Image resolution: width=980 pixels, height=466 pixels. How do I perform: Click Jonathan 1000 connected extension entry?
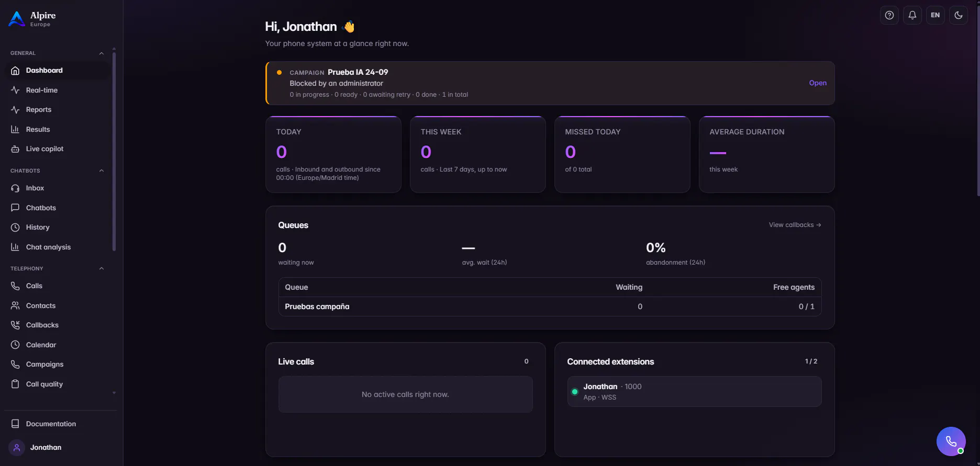[694, 391]
